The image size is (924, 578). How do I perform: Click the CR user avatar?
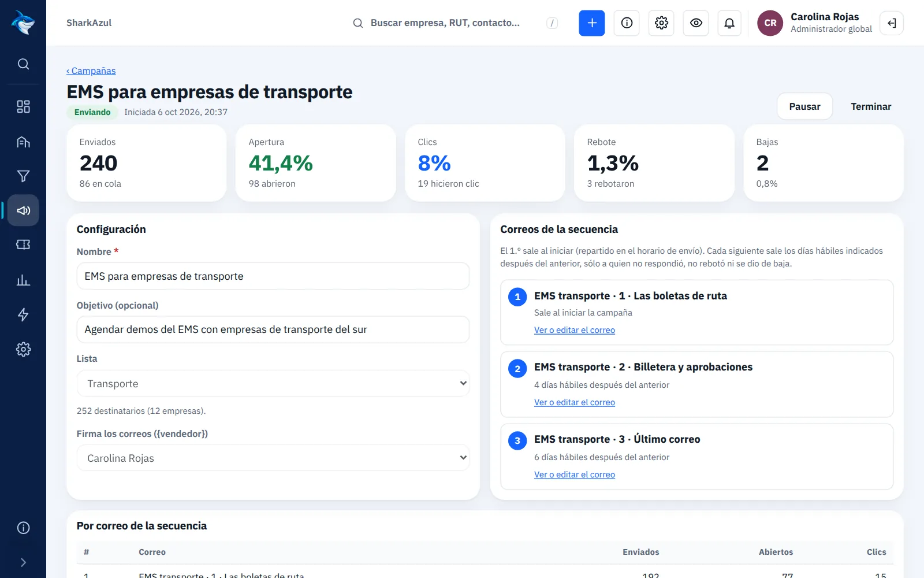(x=770, y=23)
